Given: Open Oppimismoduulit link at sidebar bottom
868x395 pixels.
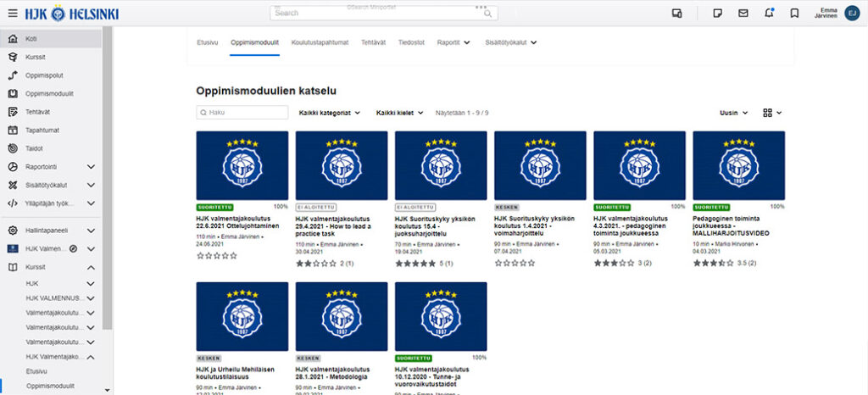Looking at the screenshot, I should pos(50,386).
